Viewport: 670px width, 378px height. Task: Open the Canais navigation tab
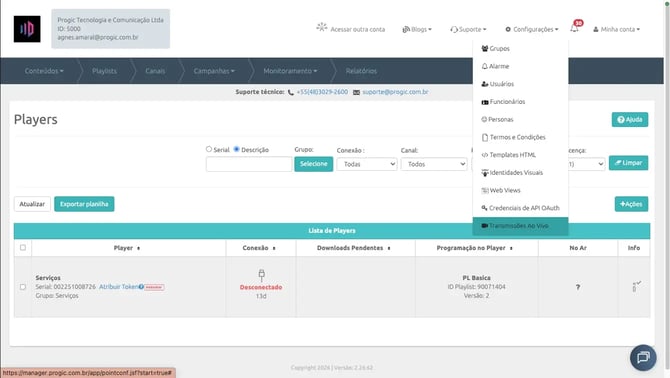[155, 71]
